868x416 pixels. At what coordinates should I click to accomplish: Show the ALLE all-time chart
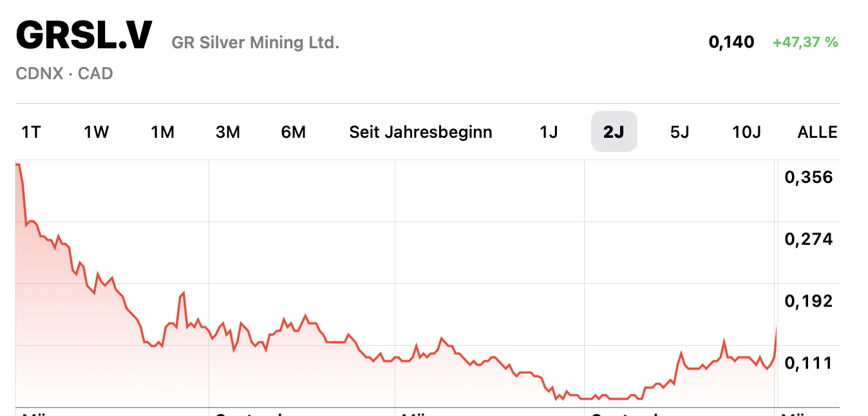pyautogui.click(x=816, y=131)
